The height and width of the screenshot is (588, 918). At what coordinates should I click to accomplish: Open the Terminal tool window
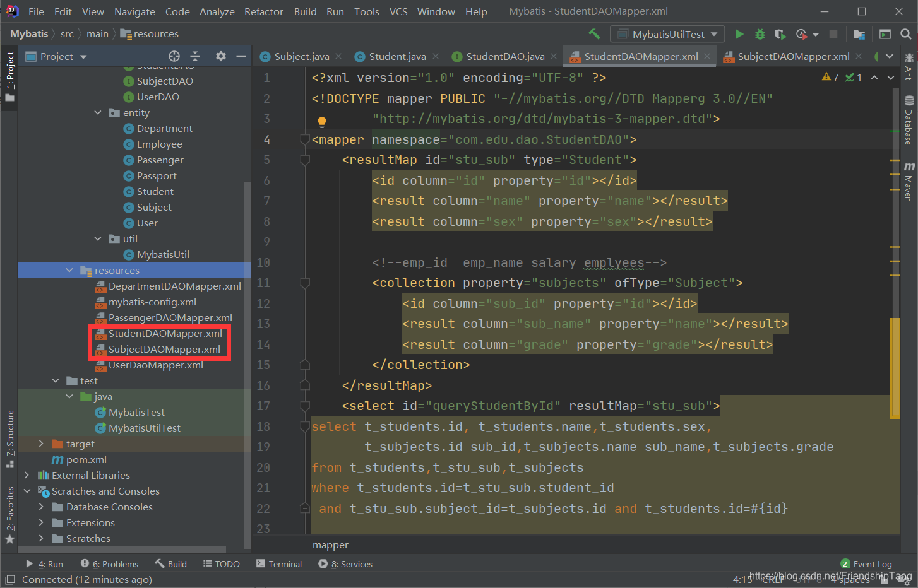[x=279, y=564]
